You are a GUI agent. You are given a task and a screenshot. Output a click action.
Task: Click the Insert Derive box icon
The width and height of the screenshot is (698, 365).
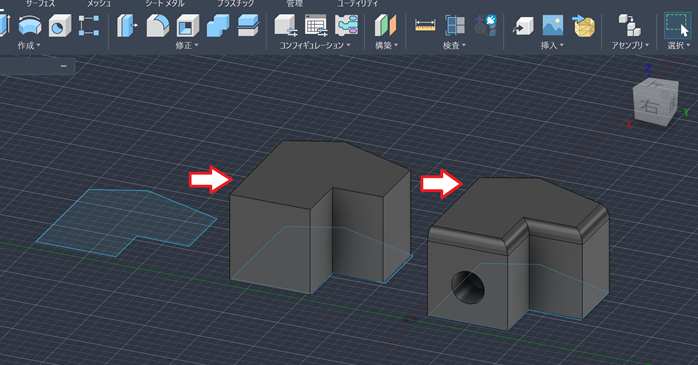click(x=523, y=25)
